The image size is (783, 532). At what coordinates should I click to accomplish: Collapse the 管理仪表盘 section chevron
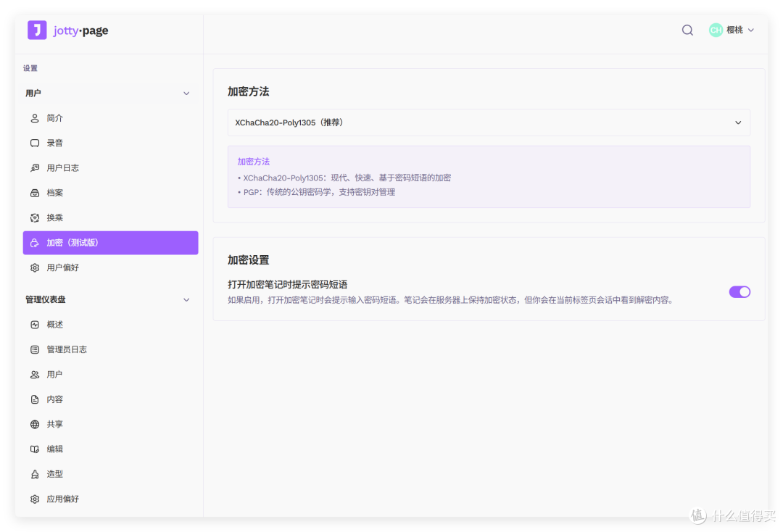point(186,300)
